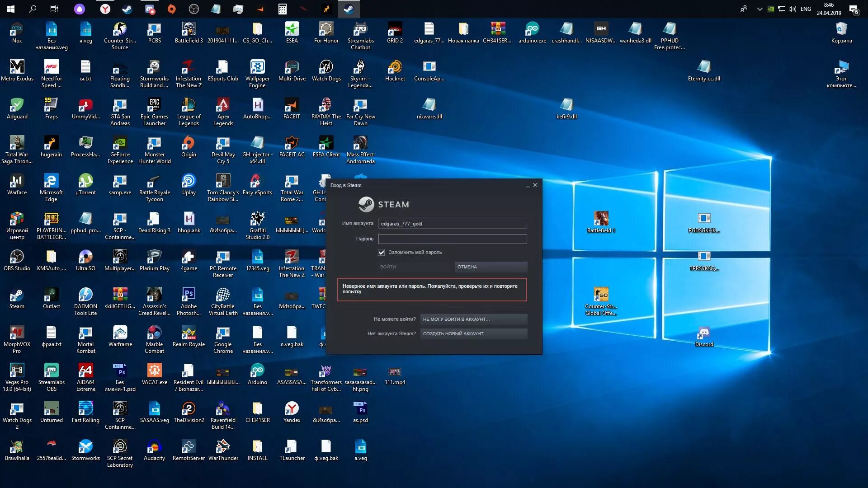Click the ОТМЕНА cancel button
The height and width of the screenshot is (488, 868).
491,267
